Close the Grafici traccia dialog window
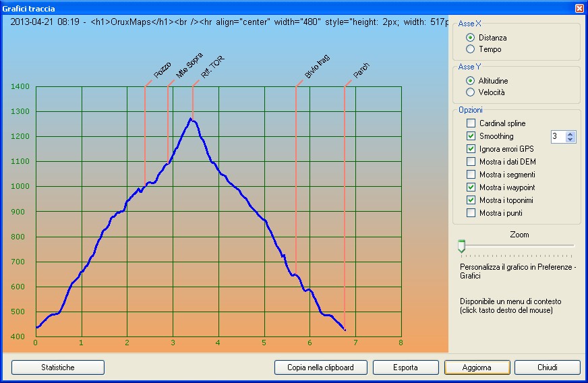 (579, 9)
